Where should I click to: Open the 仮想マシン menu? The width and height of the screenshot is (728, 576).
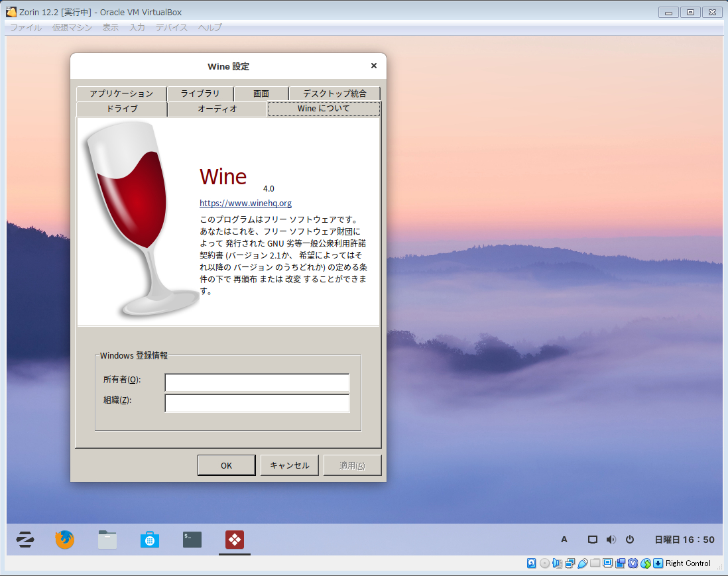click(x=72, y=27)
